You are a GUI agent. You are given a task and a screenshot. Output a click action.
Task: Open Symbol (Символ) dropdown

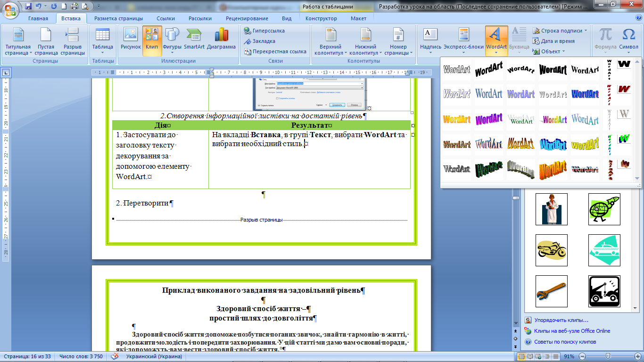pos(629,41)
